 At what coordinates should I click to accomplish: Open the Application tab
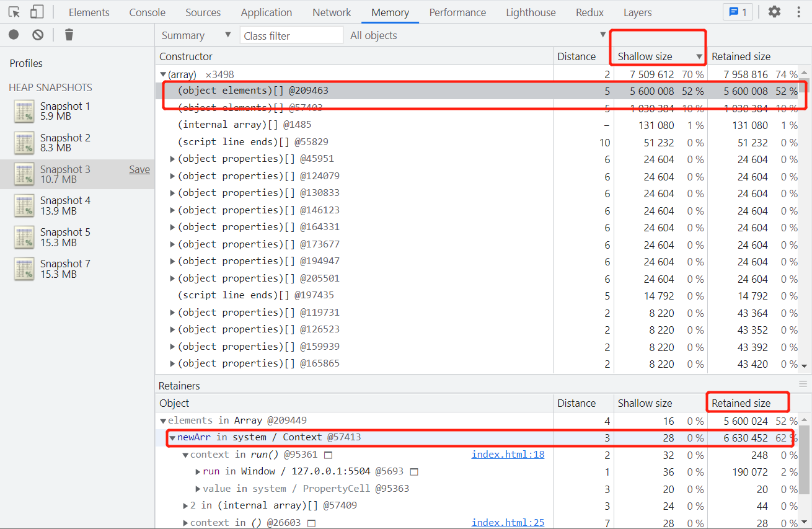click(x=267, y=12)
